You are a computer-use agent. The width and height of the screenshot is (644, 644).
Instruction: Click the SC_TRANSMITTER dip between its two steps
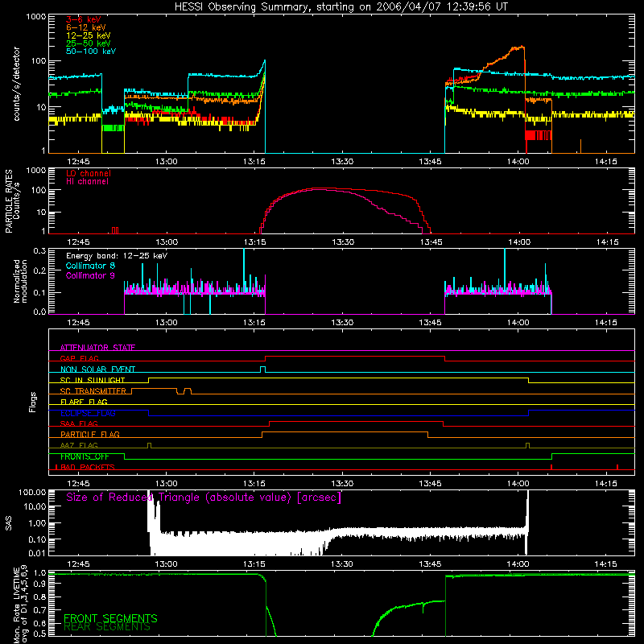(x=180, y=394)
